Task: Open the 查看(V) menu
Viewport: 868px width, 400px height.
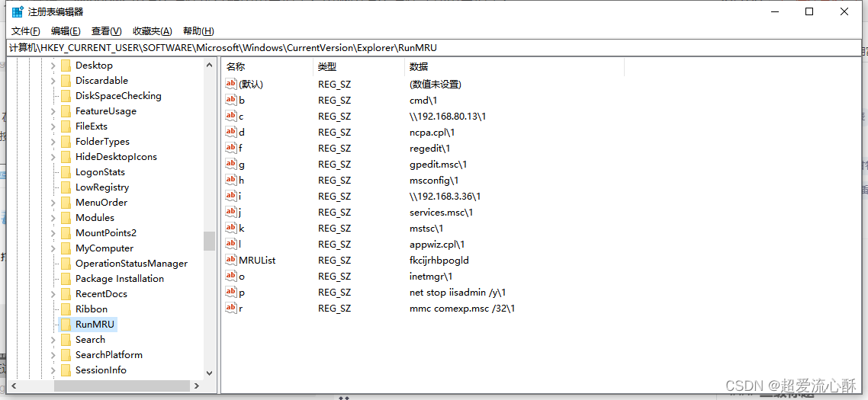Action: coord(106,31)
